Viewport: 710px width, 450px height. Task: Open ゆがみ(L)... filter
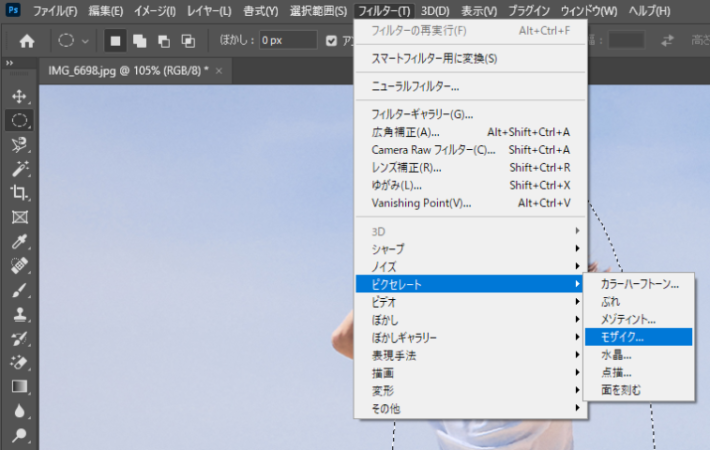click(470, 185)
